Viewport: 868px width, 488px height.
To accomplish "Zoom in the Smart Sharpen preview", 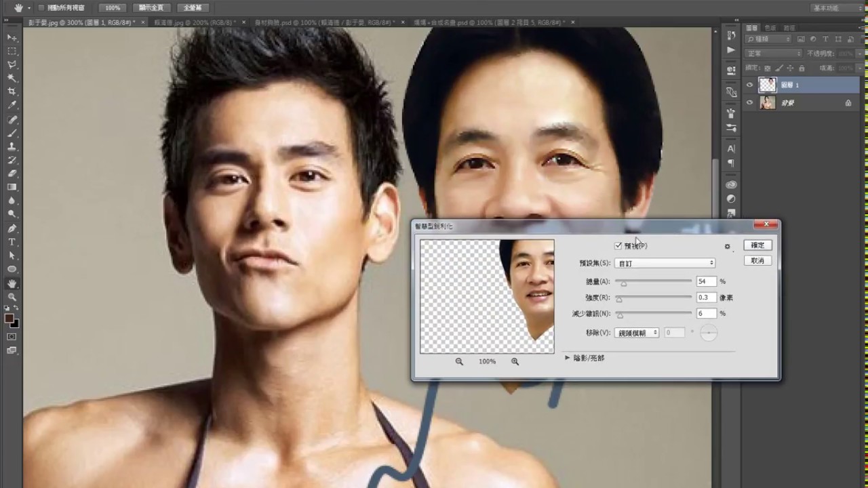I will pyautogui.click(x=515, y=362).
